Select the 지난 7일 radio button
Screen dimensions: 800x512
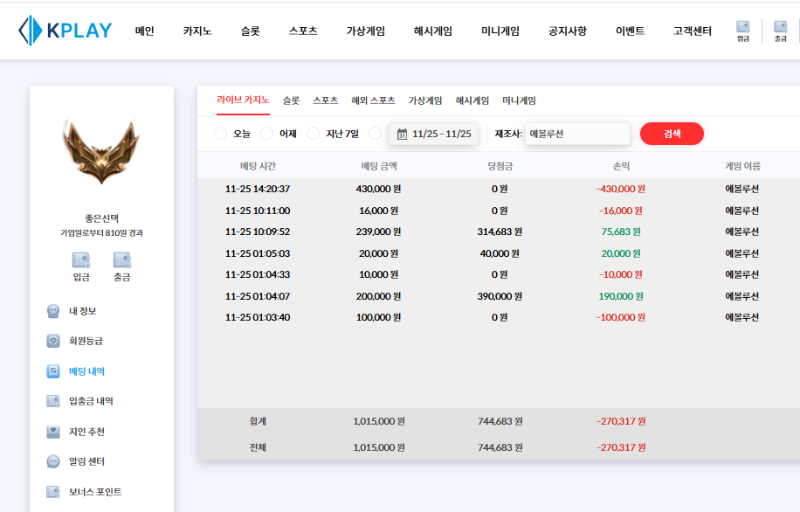click(313, 134)
